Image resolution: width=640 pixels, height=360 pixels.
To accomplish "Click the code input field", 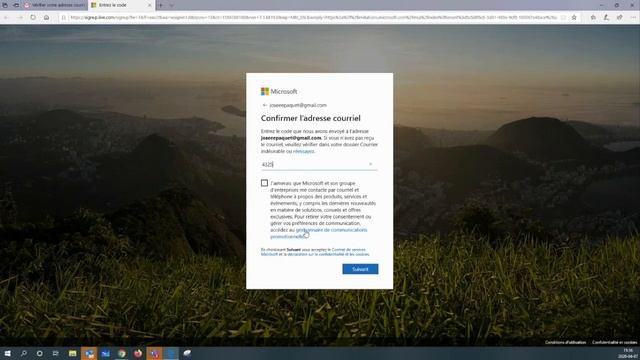I will point(319,164).
